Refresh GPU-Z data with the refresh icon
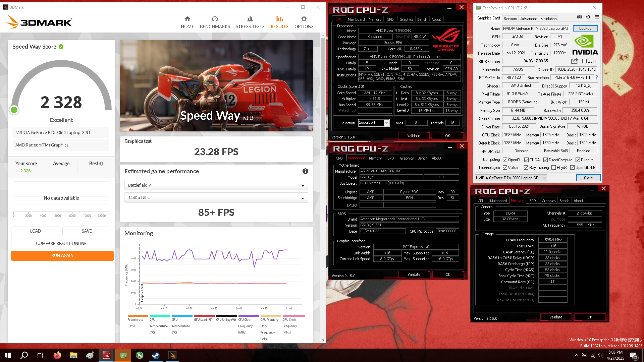644x362 pixels. (x=588, y=17)
